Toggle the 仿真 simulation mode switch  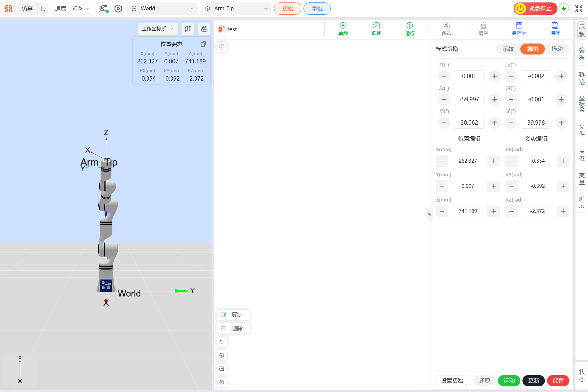point(43,9)
